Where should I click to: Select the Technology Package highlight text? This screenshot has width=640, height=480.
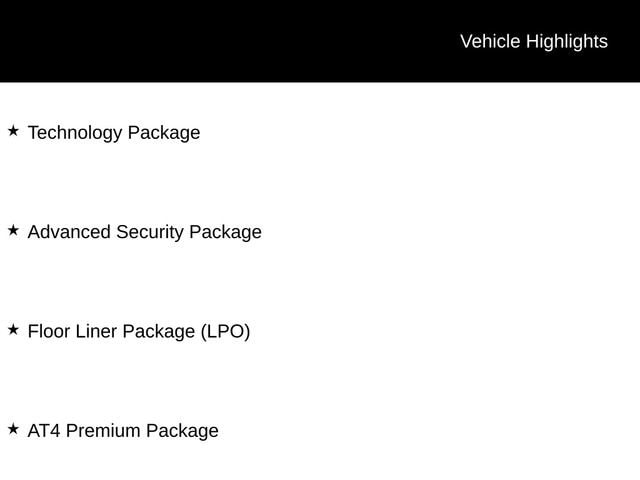click(x=114, y=132)
